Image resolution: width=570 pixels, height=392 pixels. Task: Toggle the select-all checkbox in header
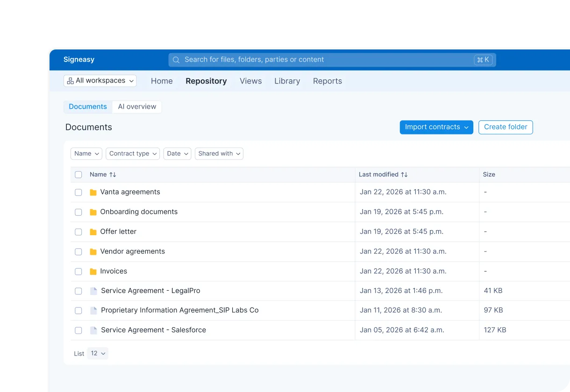click(x=78, y=175)
